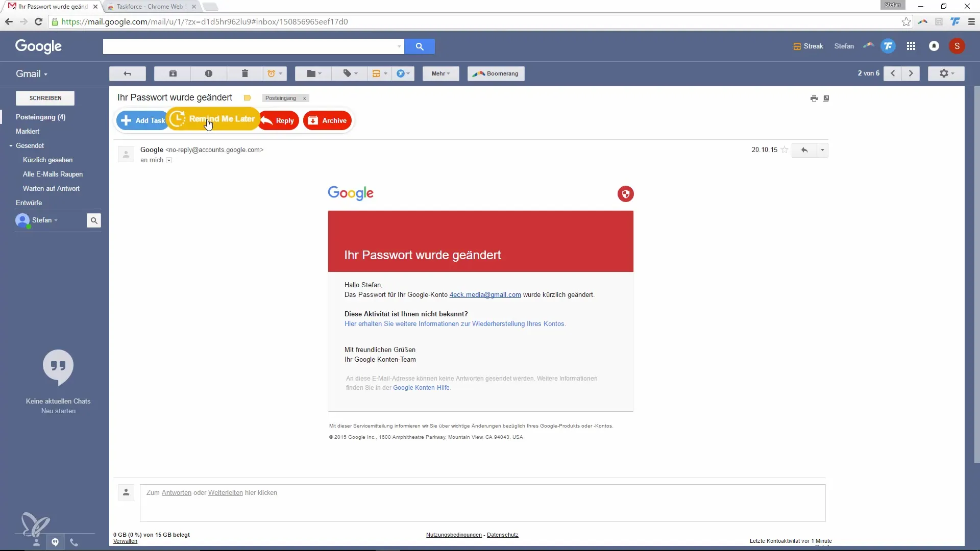Archive the email using toolbar archive icon

point(173,73)
